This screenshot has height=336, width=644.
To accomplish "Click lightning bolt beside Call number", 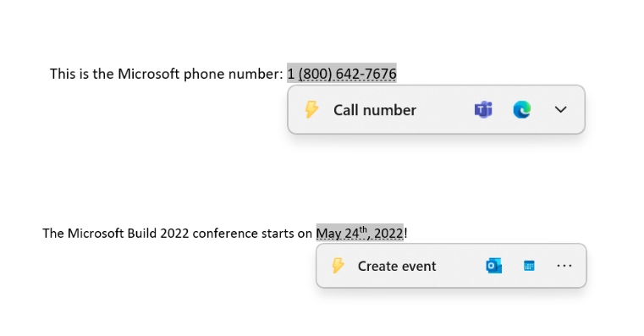I will coord(311,110).
